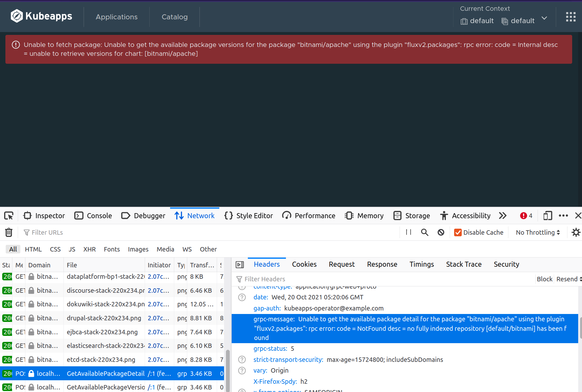Image resolution: width=582 pixels, height=392 pixels.
Task: Search within network requests
Action: (424, 232)
